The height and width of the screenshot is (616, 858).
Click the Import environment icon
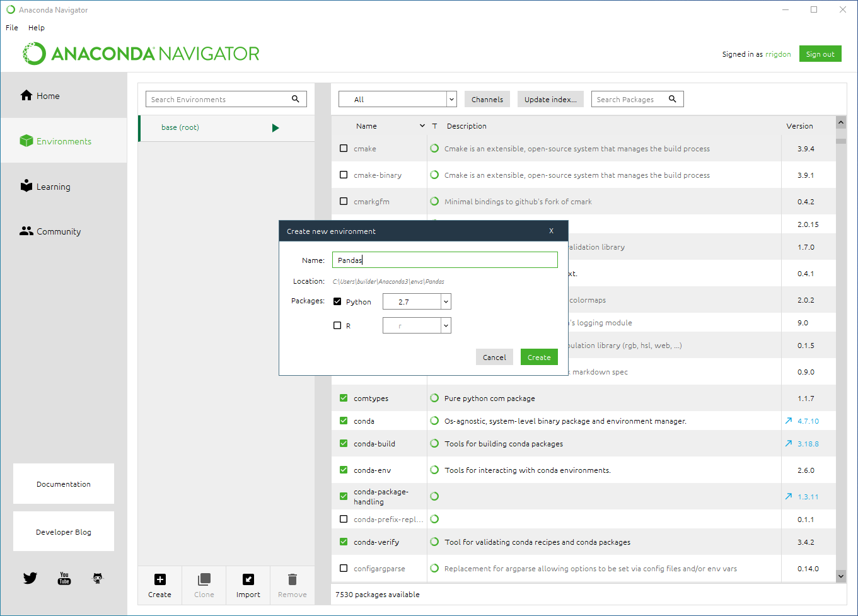[x=248, y=579]
